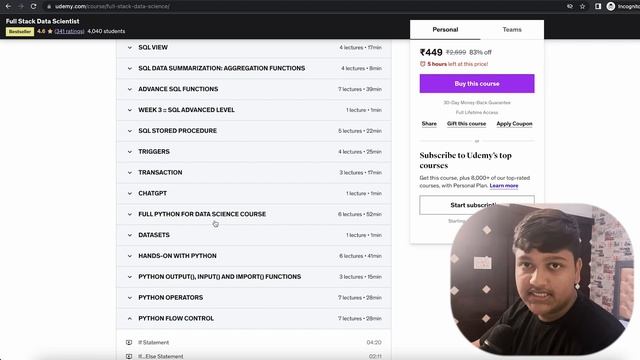The width and height of the screenshot is (640, 360).
Task: Click the alarm clock icon near hours left
Action: click(422, 64)
